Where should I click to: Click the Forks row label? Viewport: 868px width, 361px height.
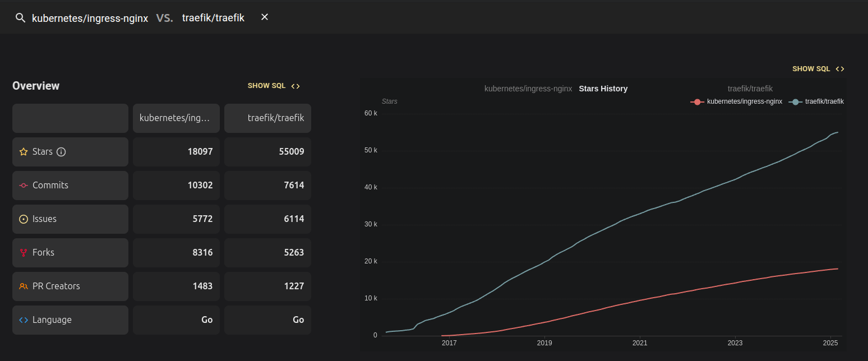tap(43, 253)
